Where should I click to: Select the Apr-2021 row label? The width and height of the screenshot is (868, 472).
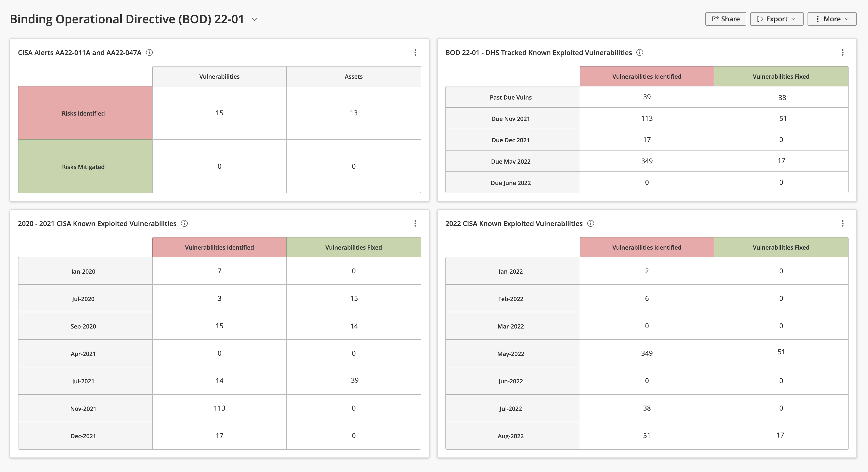tap(83, 354)
